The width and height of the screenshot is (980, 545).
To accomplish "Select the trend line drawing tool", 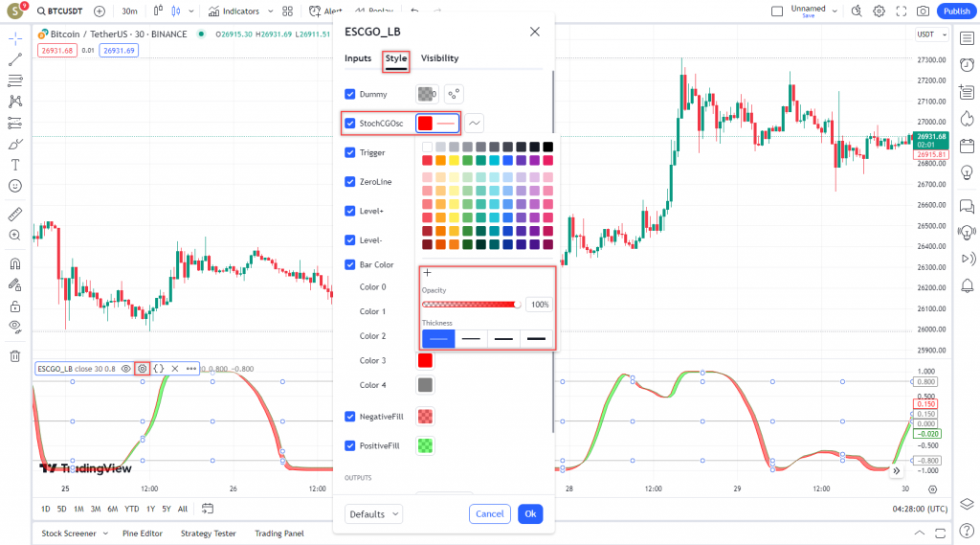I will (x=15, y=59).
